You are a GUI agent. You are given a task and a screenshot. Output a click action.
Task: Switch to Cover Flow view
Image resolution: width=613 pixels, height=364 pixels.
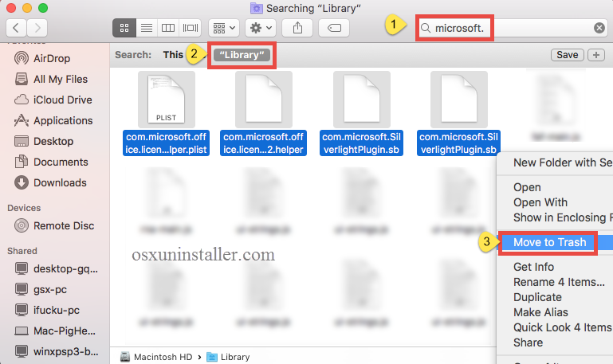click(191, 28)
